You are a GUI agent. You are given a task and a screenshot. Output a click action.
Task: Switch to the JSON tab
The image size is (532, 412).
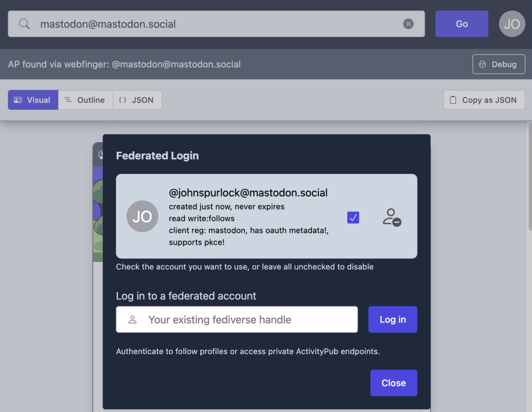(137, 100)
